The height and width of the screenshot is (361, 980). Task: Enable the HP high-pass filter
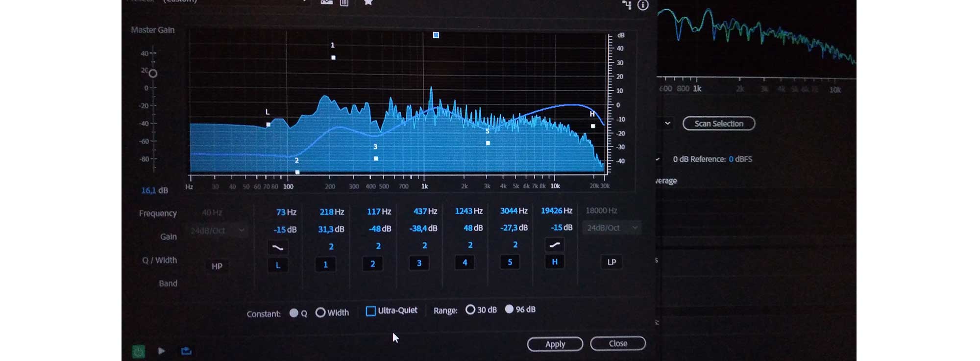(x=217, y=266)
